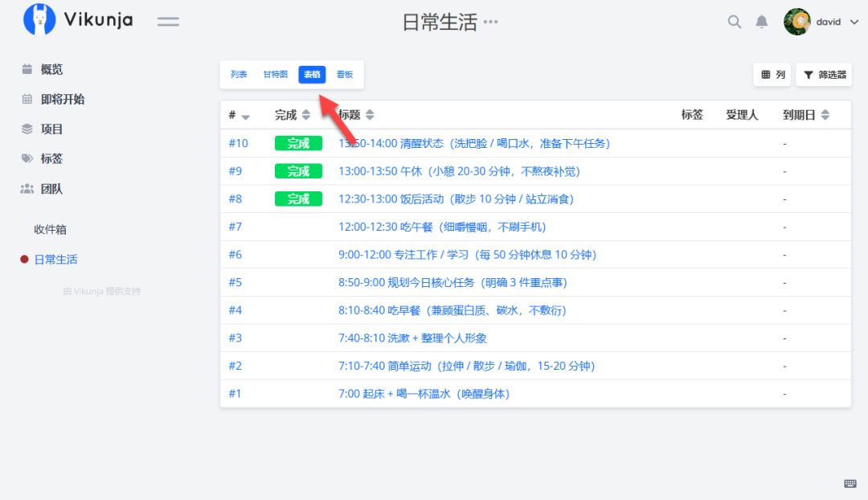The image size is (868, 500).
Task: Open 标签 in the sidebar
Action: pyautogui.click(x=51, y=158)
